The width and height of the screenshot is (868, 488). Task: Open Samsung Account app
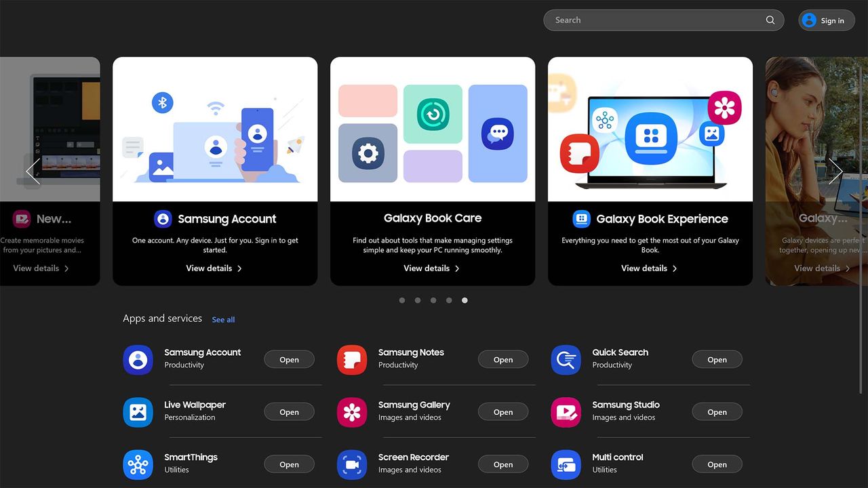[289, 360]
